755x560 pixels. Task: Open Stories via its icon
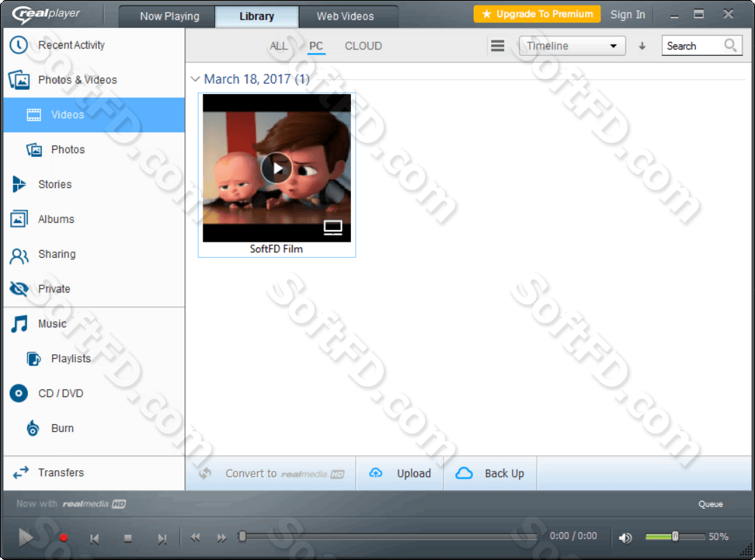[x=19, y=185]
